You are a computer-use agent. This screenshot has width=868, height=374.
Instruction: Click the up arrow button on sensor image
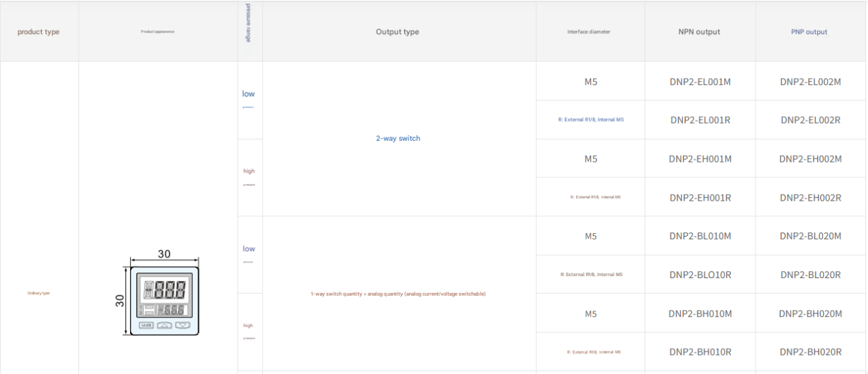click(x=164, y=325)
